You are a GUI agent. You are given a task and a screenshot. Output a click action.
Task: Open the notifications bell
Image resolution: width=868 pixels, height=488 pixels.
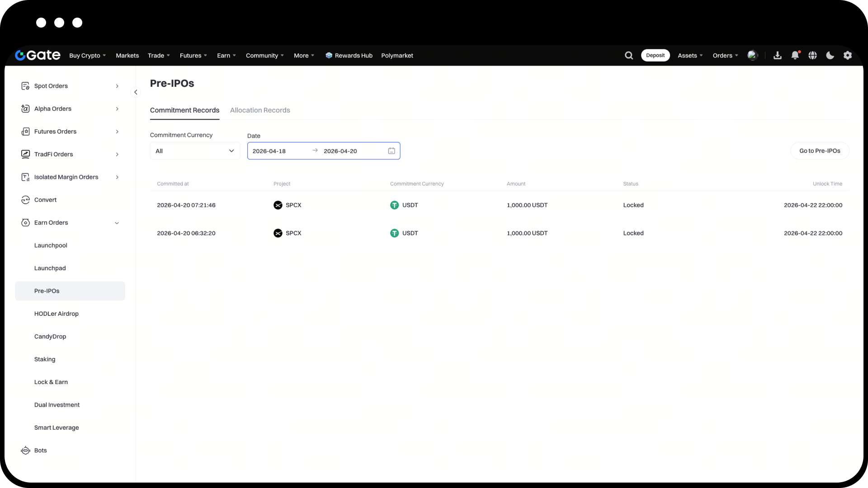coord(795,56)
